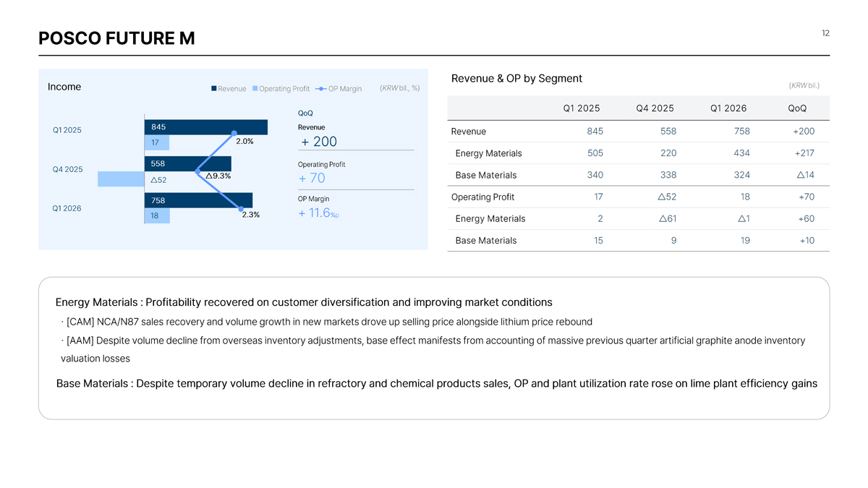Screen dimensions: 868x488
Task: Click the Operating Profit row label in table
Action: click(483, 197)
